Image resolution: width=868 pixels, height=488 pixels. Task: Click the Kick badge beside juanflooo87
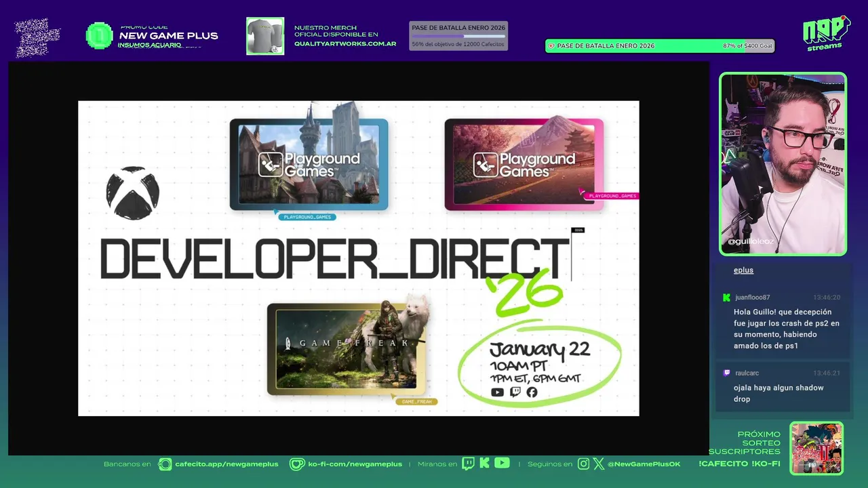726,298
